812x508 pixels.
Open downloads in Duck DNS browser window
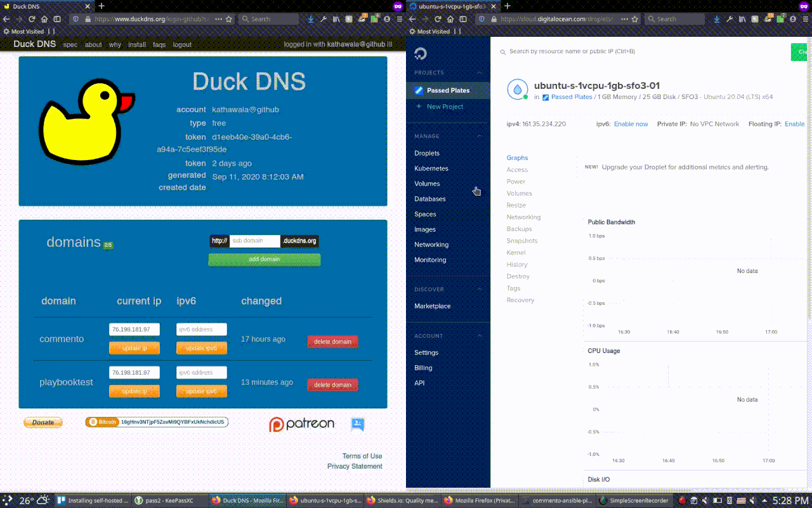point(310,19)
